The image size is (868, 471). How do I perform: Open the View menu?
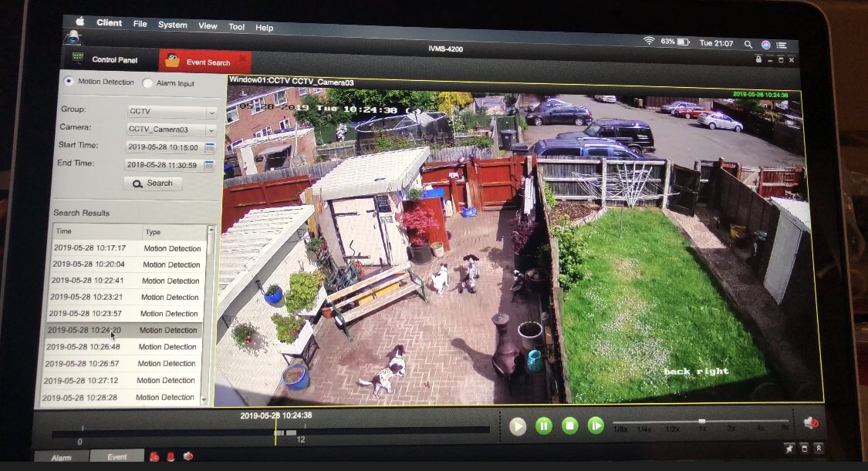click(x=208, y=25)
